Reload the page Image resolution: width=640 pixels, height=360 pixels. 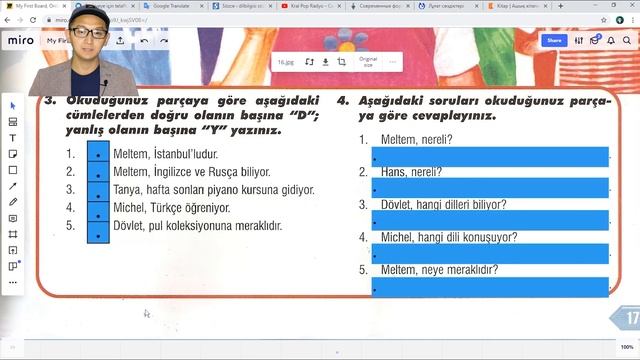pyautogui.click(x=33, y=20)
